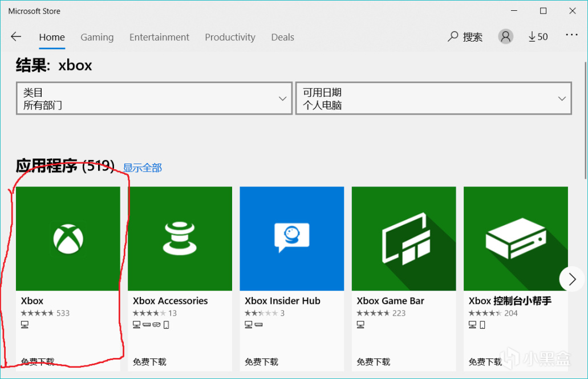The image size is (588, 379).
Task: Click 免费下载 under Xbox Accessories
Action: pyautogui.click(x=149, y=362)
